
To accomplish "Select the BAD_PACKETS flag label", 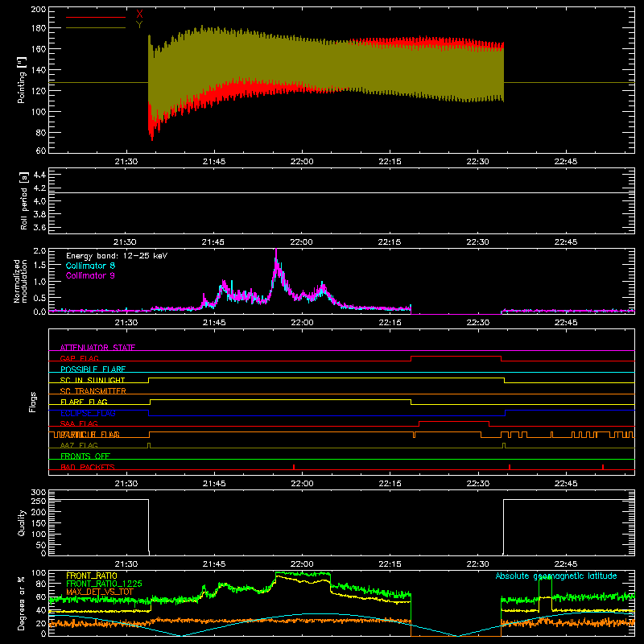I will [x=88, y=467].
